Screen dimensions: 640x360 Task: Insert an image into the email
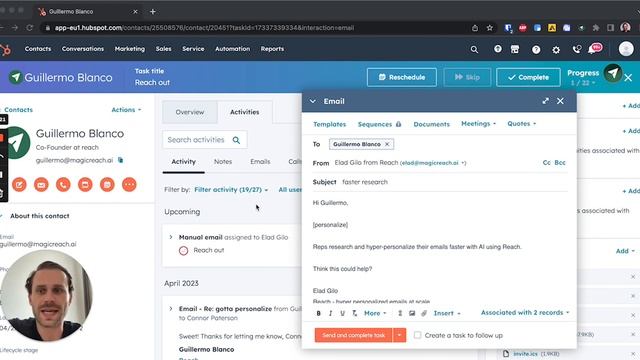pyautogui.click(x=412, y=313)
